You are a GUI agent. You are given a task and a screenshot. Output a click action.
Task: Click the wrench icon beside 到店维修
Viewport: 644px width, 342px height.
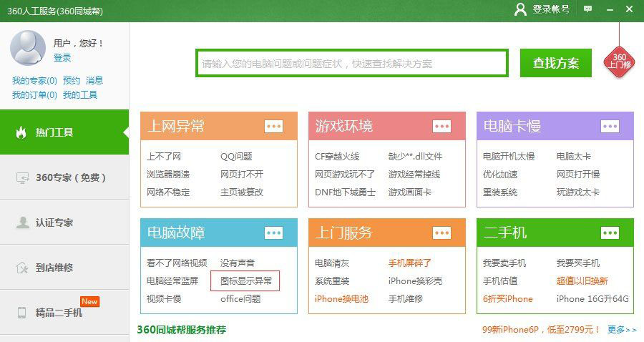[21, 268]
